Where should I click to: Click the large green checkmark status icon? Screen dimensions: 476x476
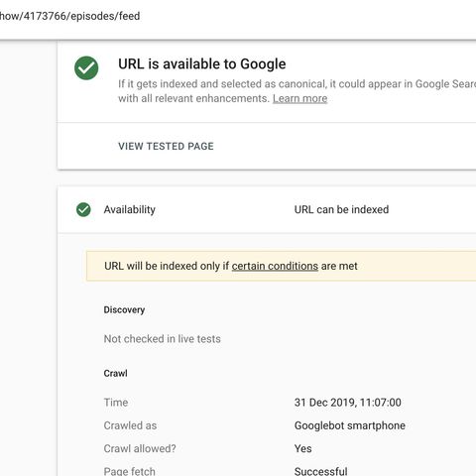point(86,68)
